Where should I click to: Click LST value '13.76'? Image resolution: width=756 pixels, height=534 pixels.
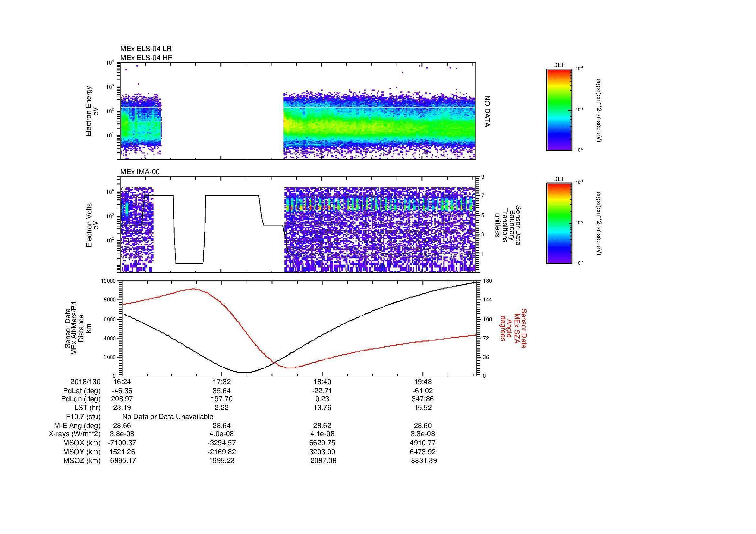point(322,408)
